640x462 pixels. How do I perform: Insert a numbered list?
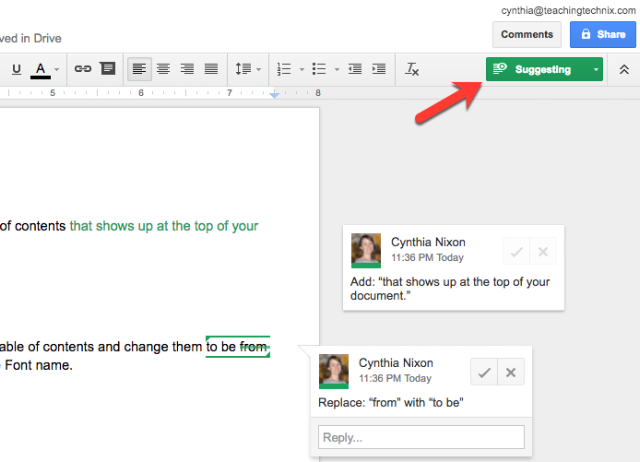pyautogui.click(x=284, y=69)
